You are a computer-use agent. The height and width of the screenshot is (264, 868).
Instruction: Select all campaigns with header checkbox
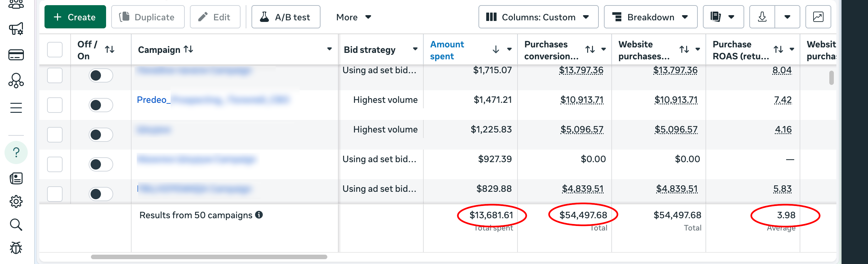point(54,50)
